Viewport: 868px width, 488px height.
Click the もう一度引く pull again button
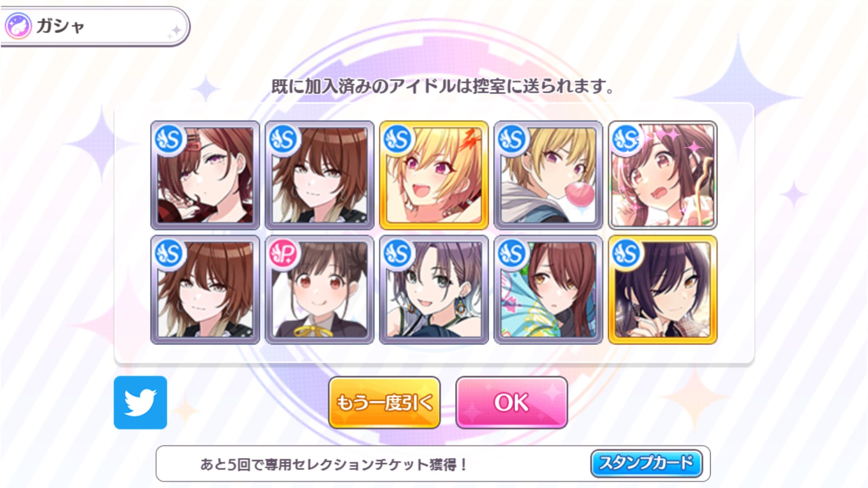tap(384, 403)
